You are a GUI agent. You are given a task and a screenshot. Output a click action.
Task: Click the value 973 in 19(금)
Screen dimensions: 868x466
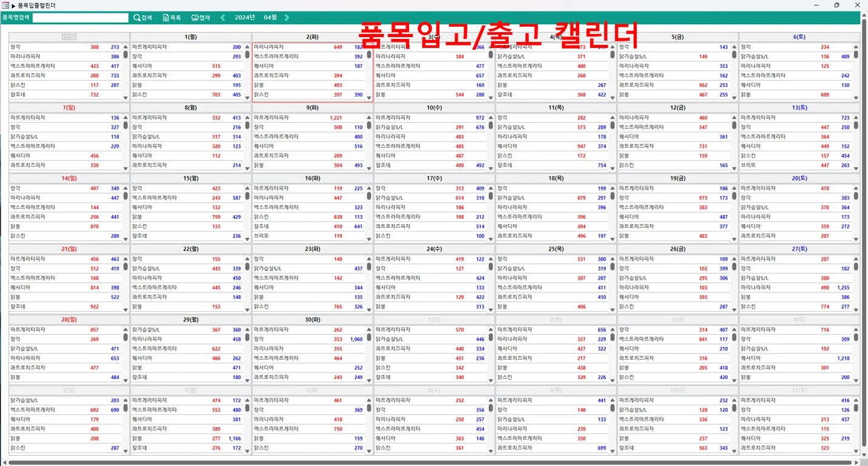click(x=703, y=198)
